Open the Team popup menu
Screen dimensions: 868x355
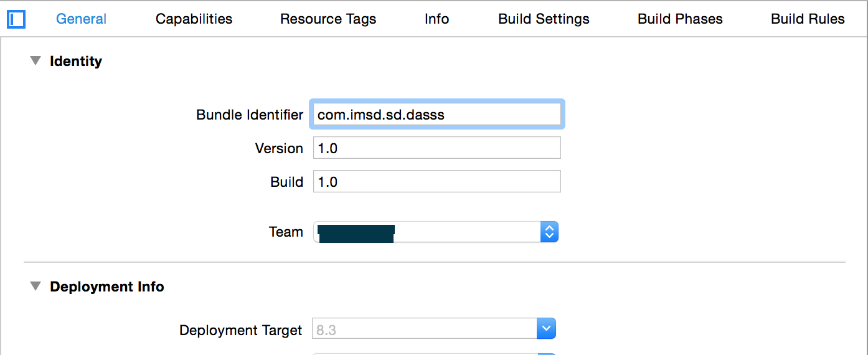point(436,232)
